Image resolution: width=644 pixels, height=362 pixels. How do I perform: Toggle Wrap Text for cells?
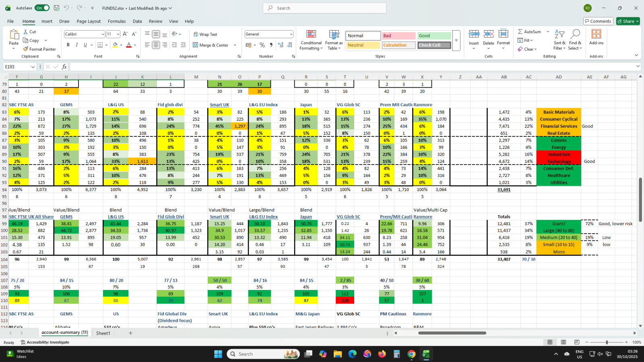pos(205,34)
